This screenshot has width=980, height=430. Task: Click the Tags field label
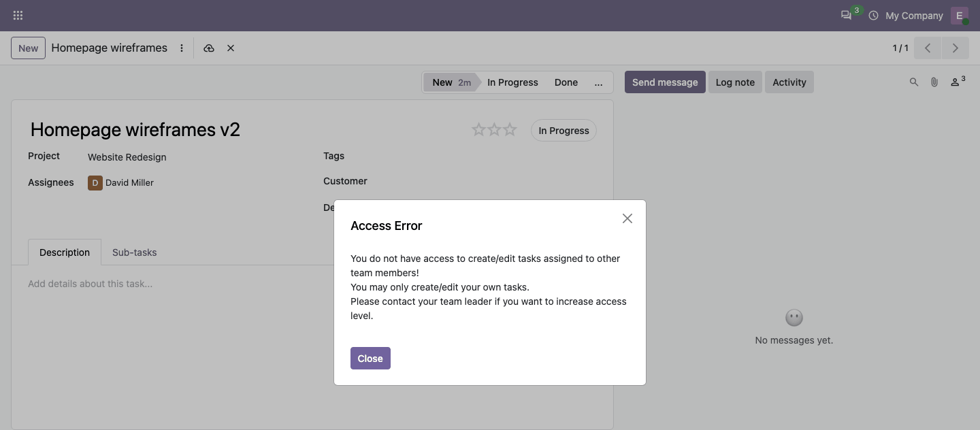point(333,156)
